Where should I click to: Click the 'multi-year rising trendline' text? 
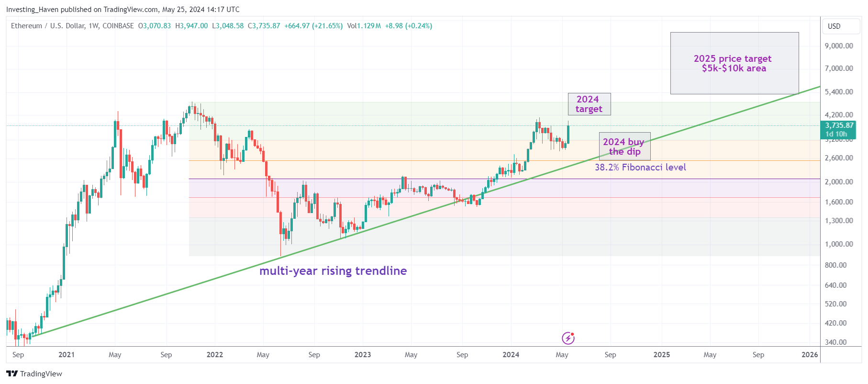point(333,271)
